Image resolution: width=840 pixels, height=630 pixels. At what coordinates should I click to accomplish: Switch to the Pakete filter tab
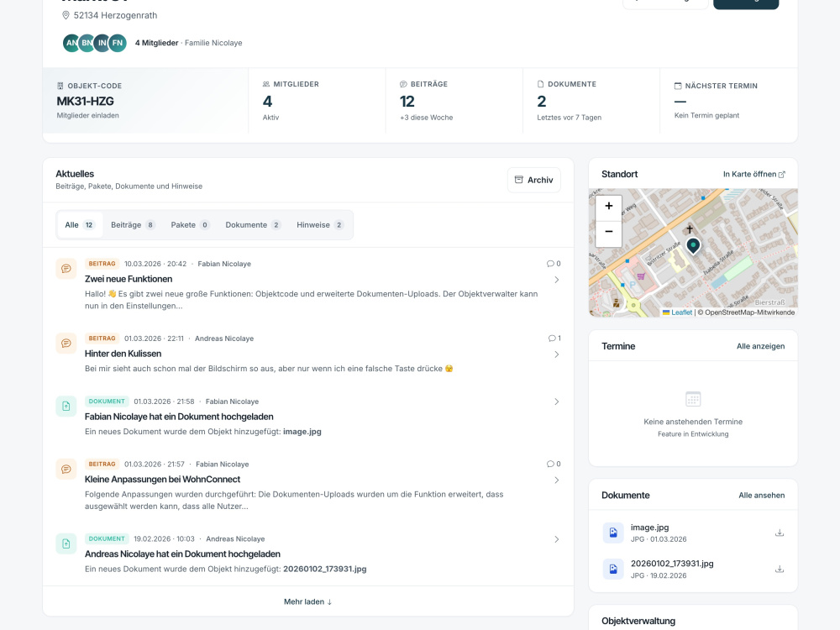click(x=190, y=225)
